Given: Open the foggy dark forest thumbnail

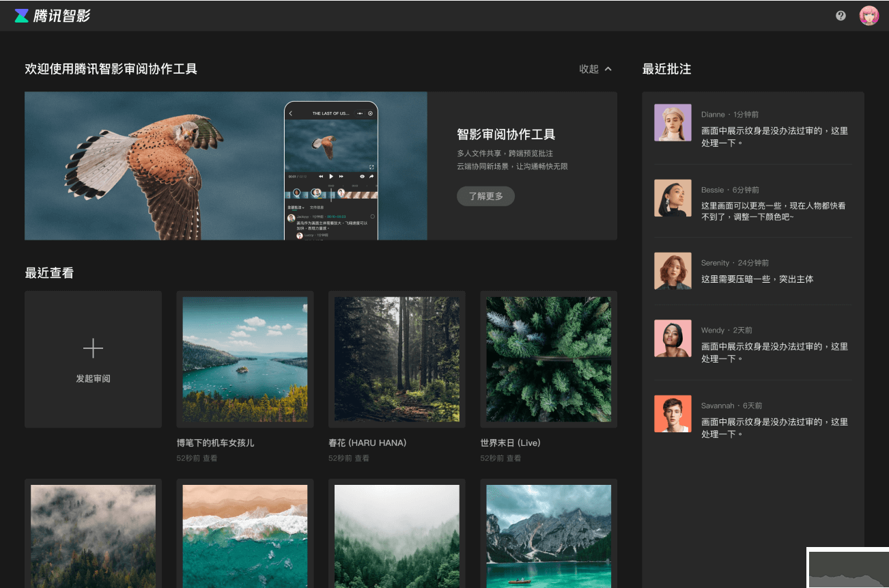Looking at the screenshot, I should (x=93, y=536).
